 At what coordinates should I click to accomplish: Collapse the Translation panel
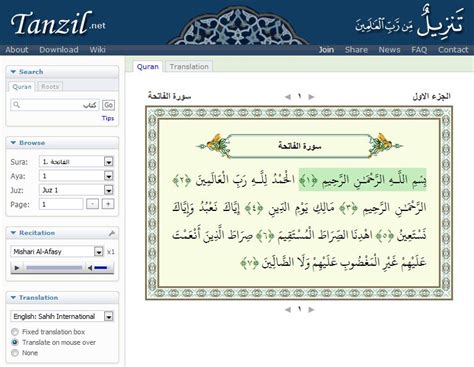(x=13, y=297)
